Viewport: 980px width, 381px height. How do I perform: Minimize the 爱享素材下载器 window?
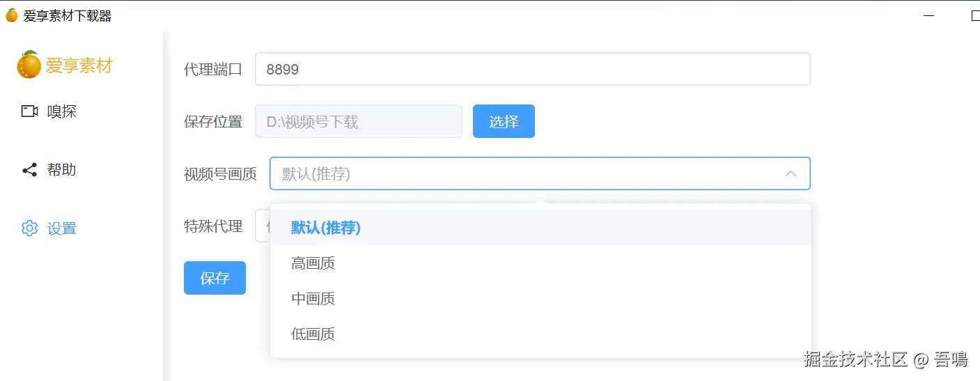[x=930, y=16]
